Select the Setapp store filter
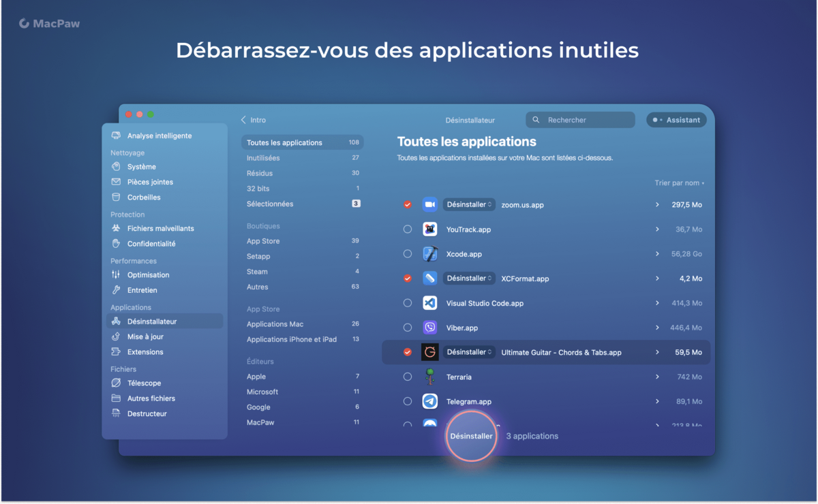Image resolution: width=818 pixels, height=504 pixels. pos(303,256)
